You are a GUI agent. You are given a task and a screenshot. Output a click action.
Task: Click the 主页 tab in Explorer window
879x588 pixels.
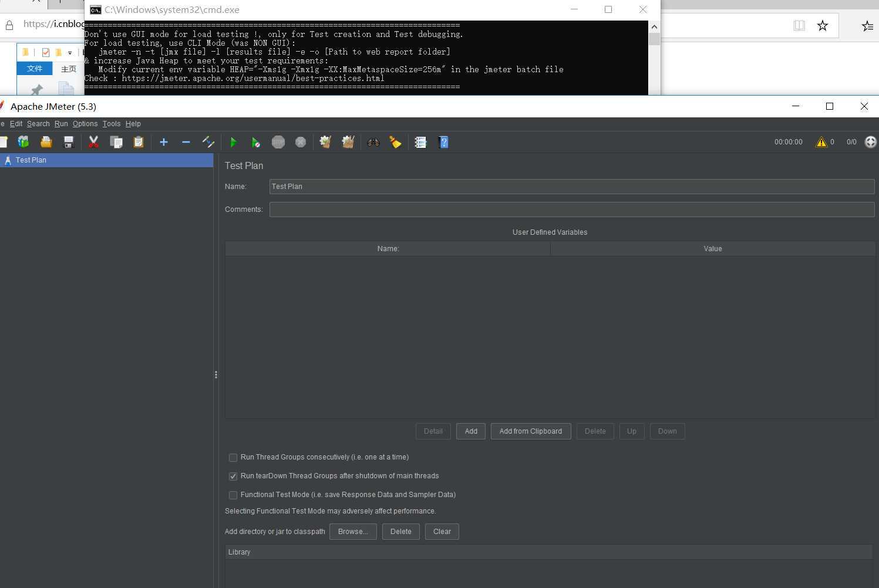pyautogui.click(x=69, y=69)
